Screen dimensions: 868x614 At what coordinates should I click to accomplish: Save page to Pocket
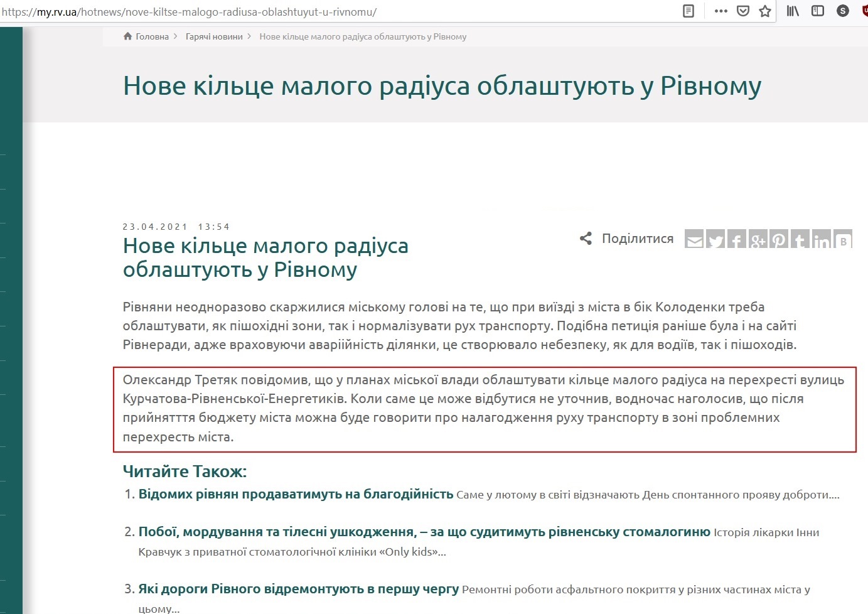pyautogui.click(x=742, y=11)
